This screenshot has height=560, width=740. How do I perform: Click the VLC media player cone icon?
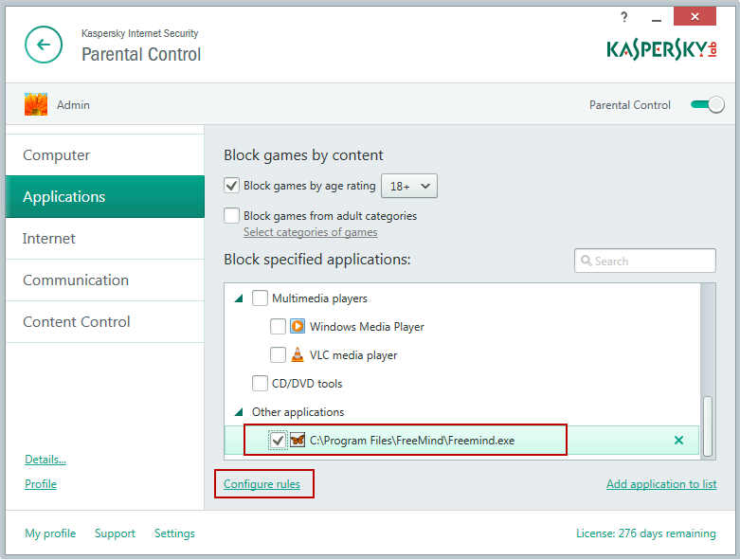click(x=298, y=354)
